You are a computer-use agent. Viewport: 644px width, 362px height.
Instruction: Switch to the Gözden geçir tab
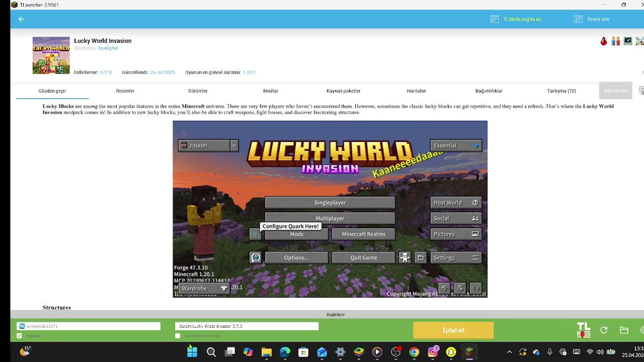click(x=52, y=91)
